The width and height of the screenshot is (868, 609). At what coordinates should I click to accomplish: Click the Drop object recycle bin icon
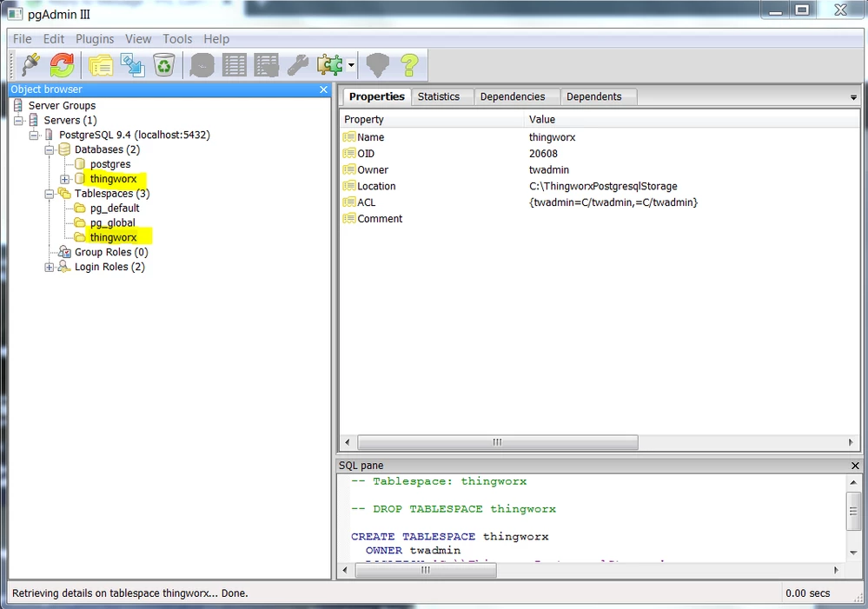pos(164,65)
